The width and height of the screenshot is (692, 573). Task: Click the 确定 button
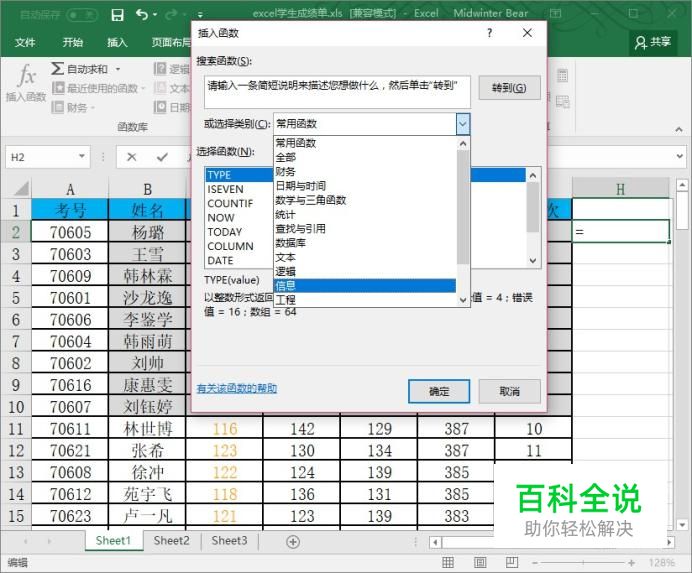click(x=439, y=391)
